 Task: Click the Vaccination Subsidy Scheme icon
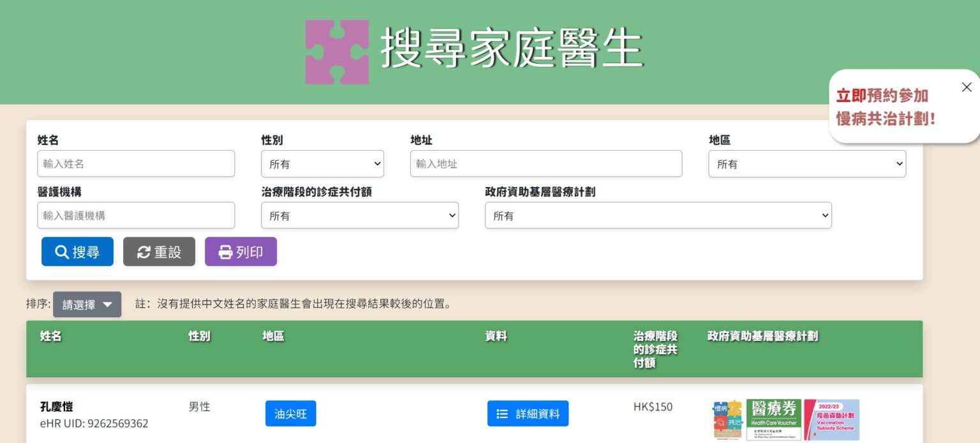831,419
